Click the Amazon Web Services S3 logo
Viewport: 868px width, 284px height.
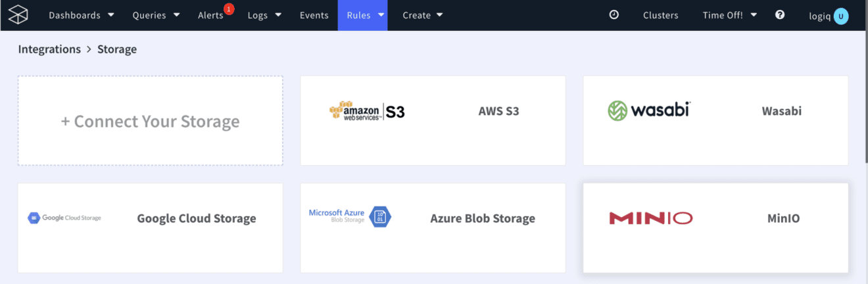tap(367, 111)
